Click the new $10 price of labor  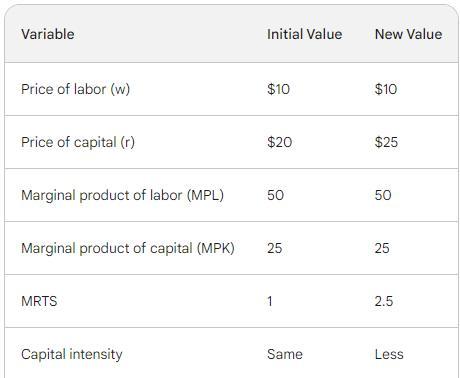(386, 89)
